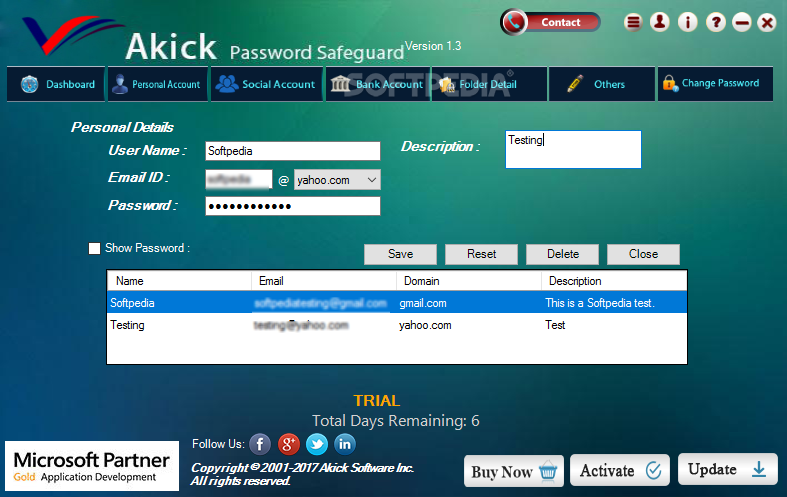Viewport: 787px width, 497px height.
Task: Click the yahoo.com domain cell in table
Action: [425, 325]
